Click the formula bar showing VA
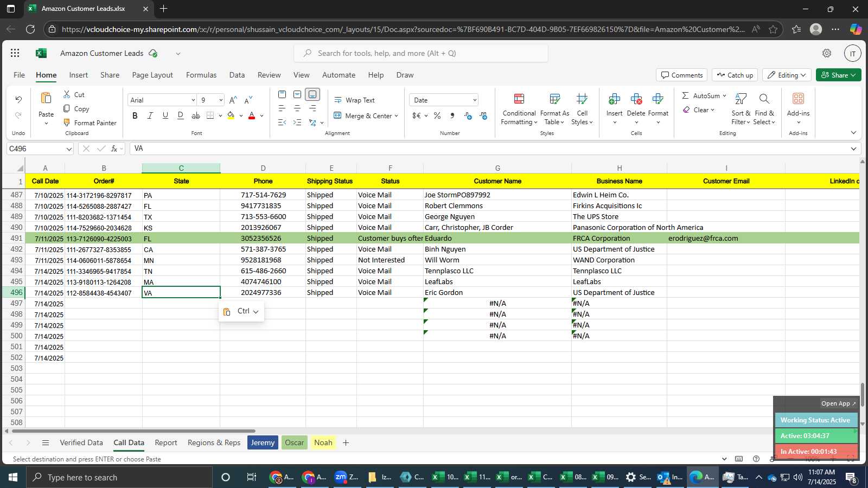This screenshot has height=488, width=868. [x=488, y=149]
